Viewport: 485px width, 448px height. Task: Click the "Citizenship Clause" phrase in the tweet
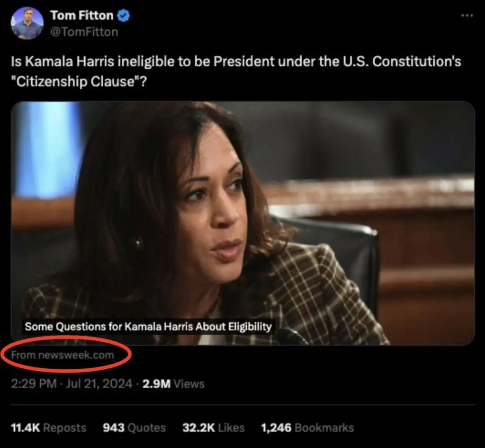pyautogui.click(x=75, y=82)
